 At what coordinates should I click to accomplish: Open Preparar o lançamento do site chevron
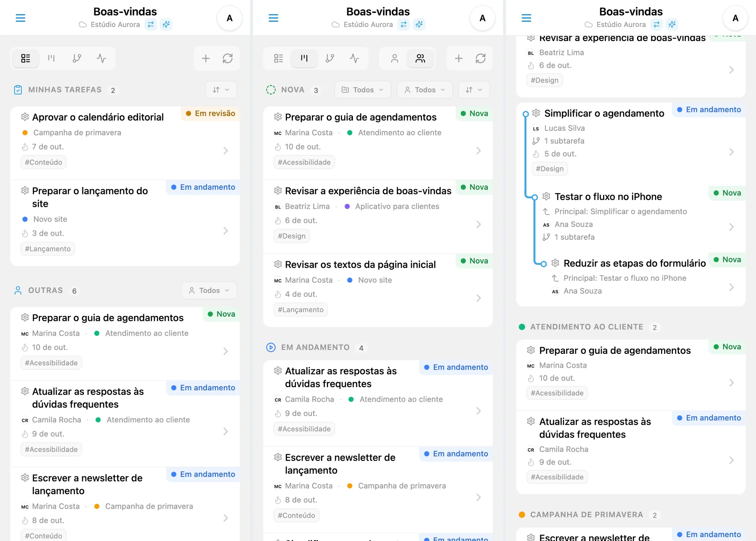(226, 231)
